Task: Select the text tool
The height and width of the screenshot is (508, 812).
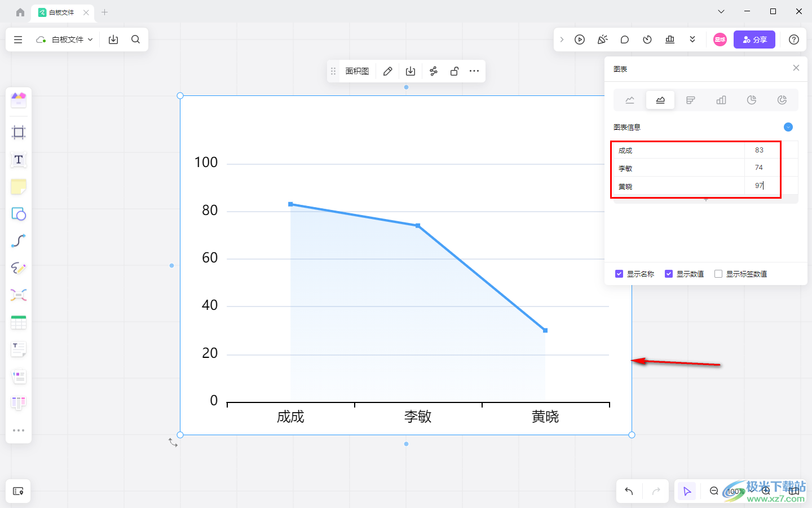Action: click(19, 160)
